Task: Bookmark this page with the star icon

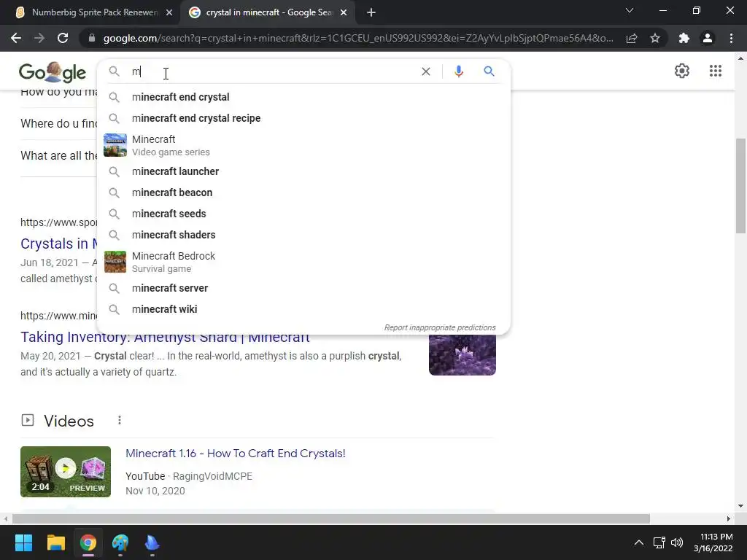Action: [x=655, y=38]
